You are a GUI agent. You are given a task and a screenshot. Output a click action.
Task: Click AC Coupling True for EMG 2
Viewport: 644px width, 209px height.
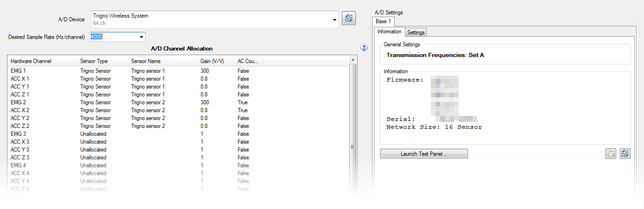[x=243, y=102]
